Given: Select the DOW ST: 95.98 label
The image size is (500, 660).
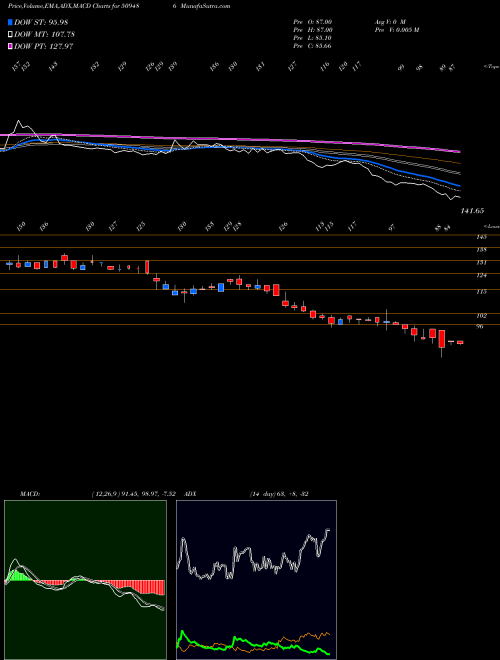Looking at the screenshot, I should 41,22.
